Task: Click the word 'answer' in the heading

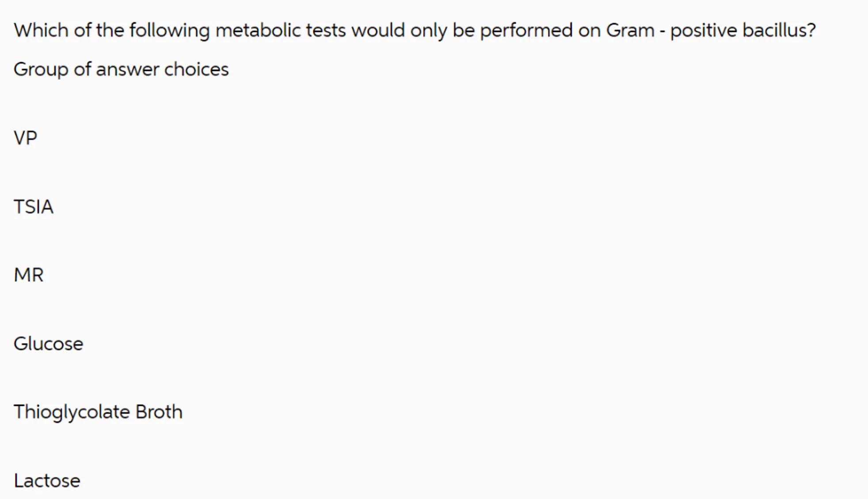Action: (127, 69)
